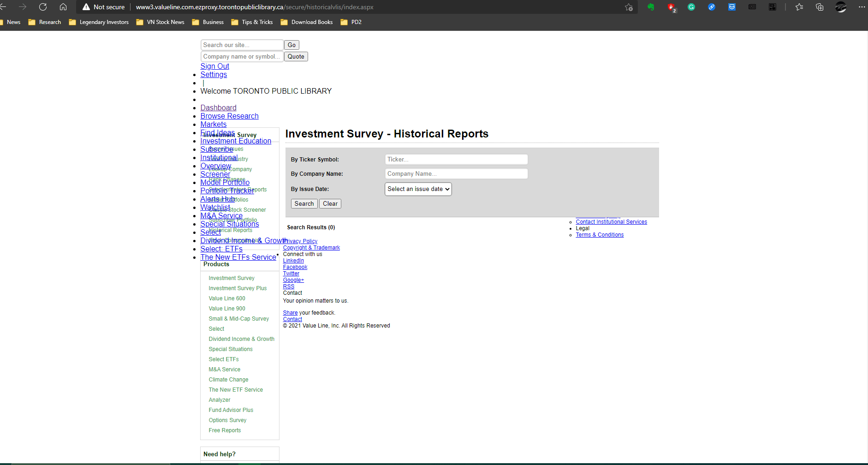Expand the Select an issue date dropdown

[x=418, y=189]
